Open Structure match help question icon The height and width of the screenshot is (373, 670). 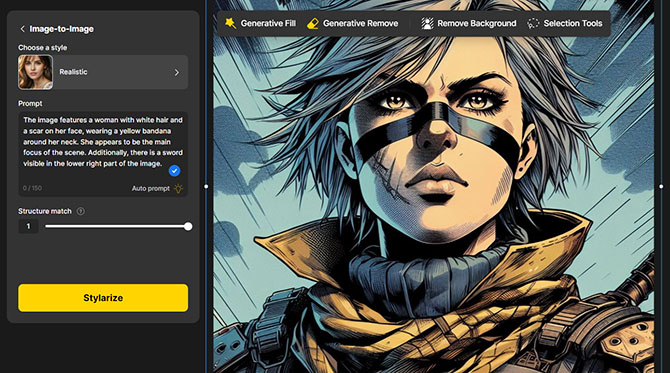[80, 211]
